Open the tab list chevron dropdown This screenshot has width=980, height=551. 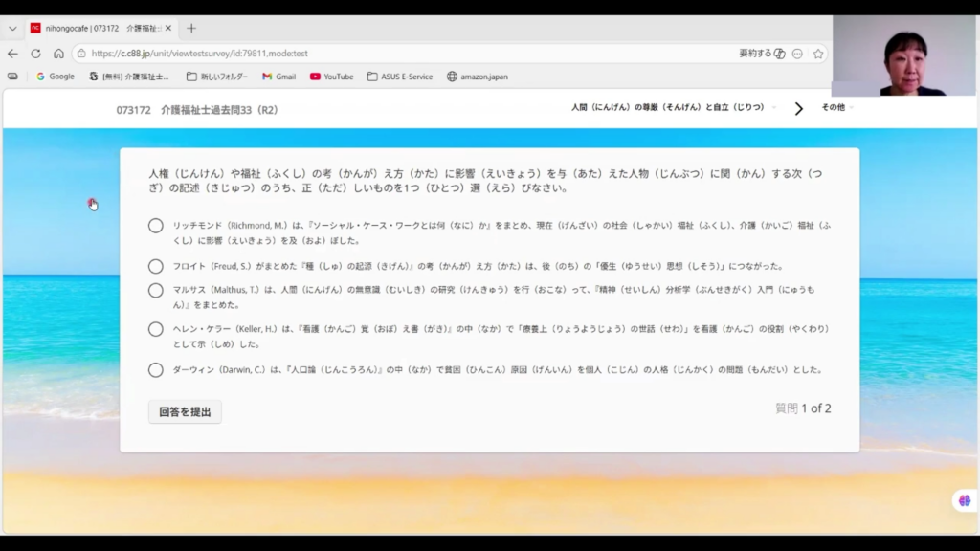point(12,29)
